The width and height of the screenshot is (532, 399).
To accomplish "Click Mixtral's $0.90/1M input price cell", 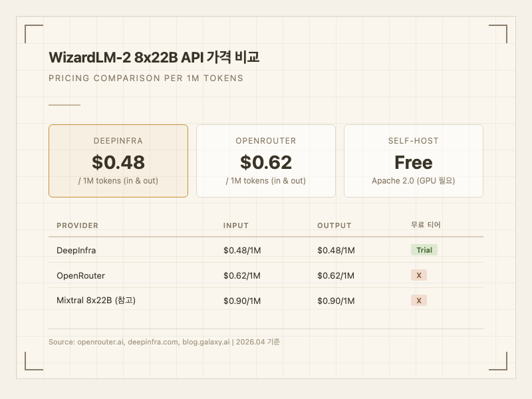I will 242,301.
